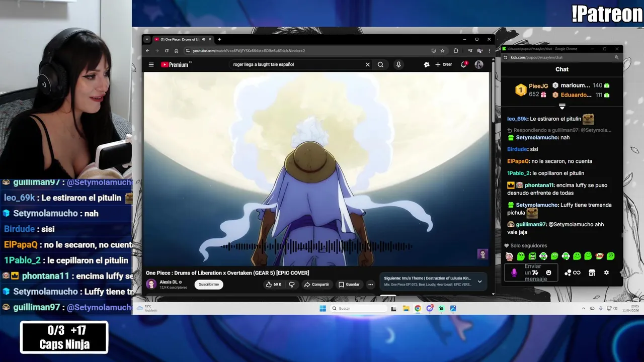Reload the YouTube page
This screenshot has width=644, height=362.
(167, 51)
